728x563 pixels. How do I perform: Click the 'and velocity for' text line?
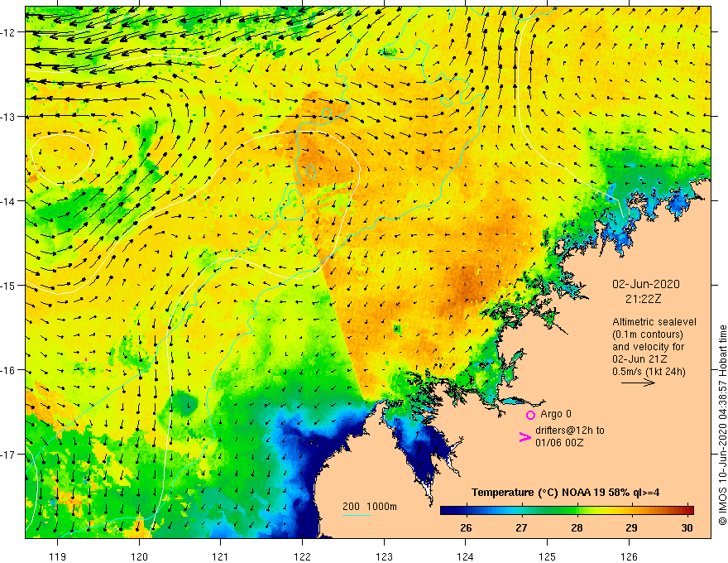click(648, 347)
